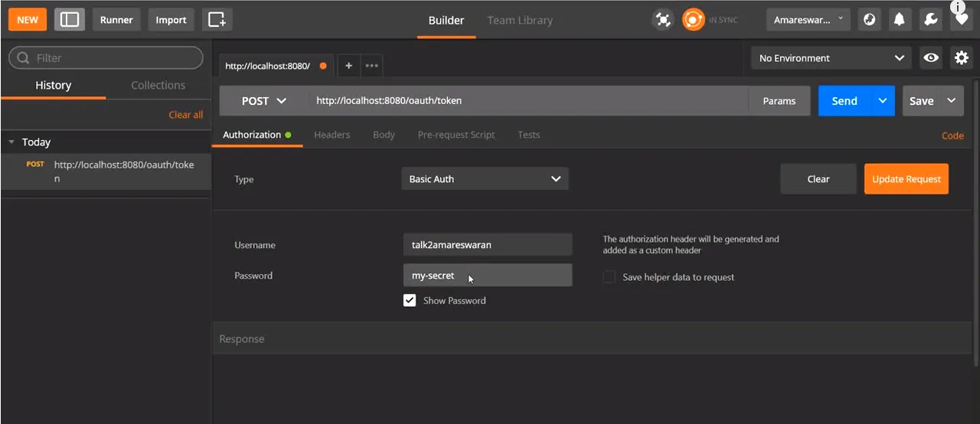Click the search magnifier in Filter box
This screenshot has width=980, height=424.
pos(23,58)
